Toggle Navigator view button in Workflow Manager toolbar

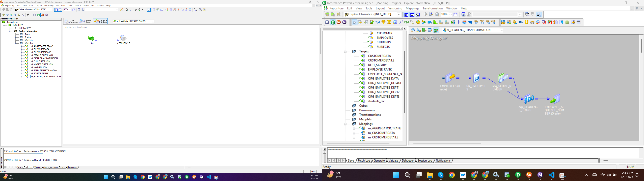click(x=56, y=10)
